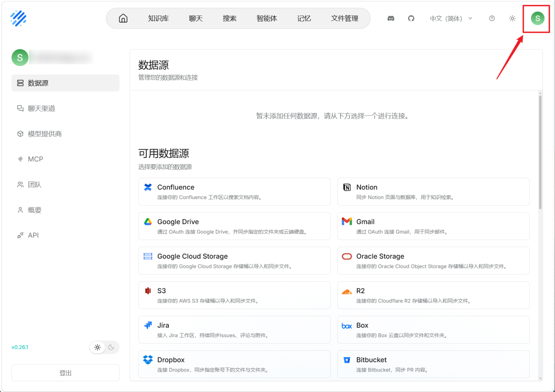The image size is (555, 392).
Task: Go to 搜索 tab
Action: point(230,18)
